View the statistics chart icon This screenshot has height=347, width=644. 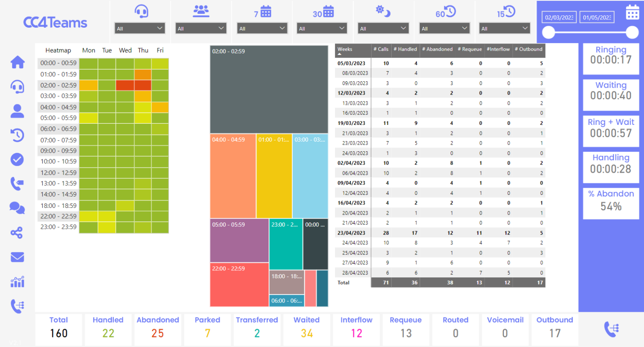click(17, 282)
